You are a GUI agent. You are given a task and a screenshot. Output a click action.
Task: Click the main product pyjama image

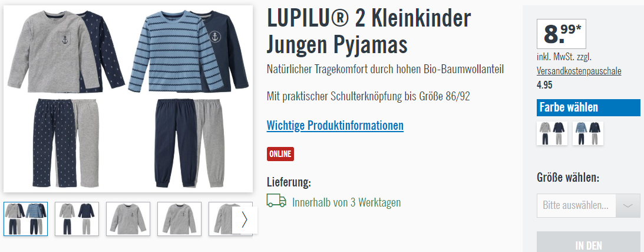coord(128,99)
